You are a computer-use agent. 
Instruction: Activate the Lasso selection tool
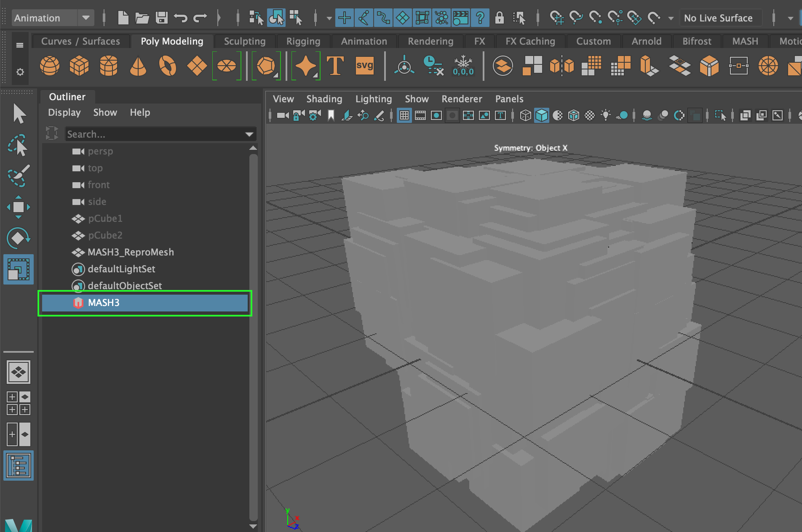coord(19,145)
